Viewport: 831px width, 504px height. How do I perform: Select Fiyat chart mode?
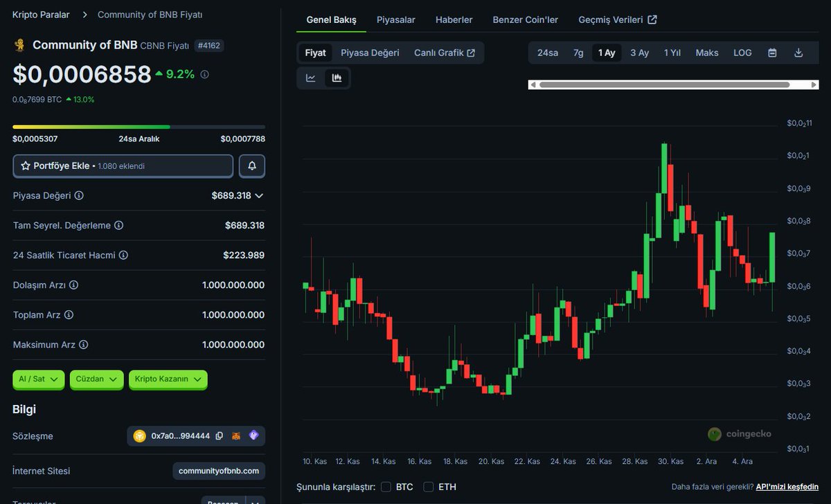click(315, 53)
